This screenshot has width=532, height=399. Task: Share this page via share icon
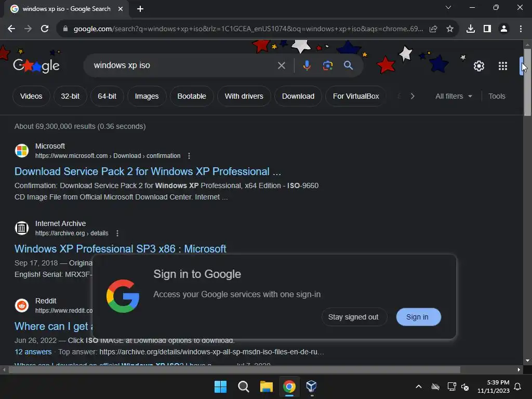[433, 29]
